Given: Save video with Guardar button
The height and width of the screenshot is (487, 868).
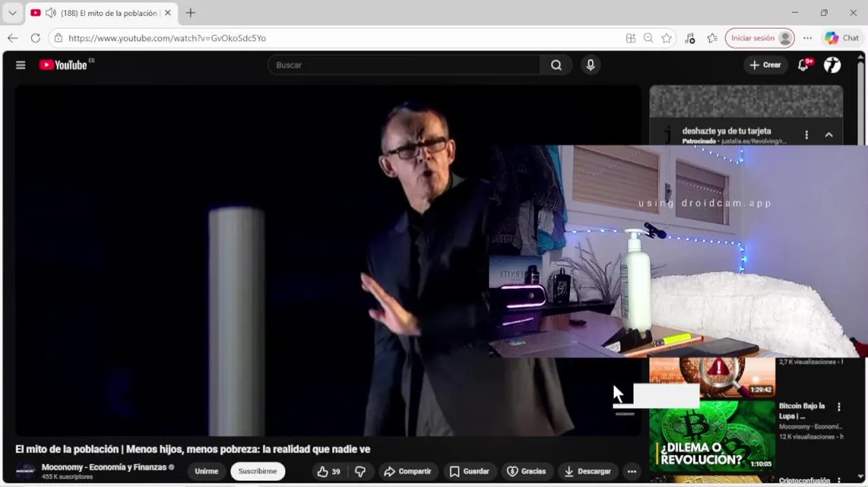Looking at the screenshot, I should tap(470, 471).
